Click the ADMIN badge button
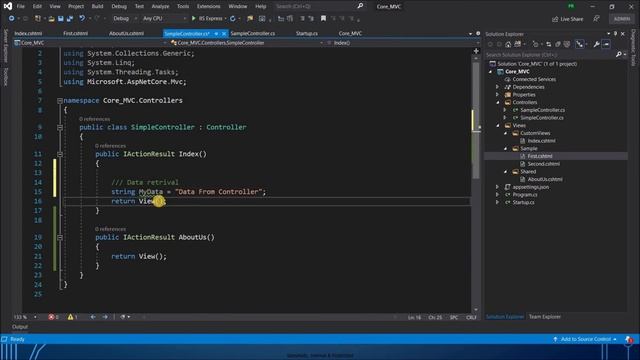 pyautogui.click(x=622, y=19)
